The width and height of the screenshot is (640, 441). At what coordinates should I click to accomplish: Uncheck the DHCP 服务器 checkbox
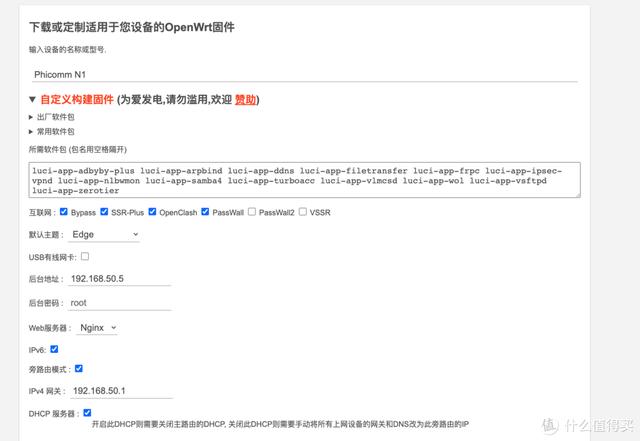[87, 413]
